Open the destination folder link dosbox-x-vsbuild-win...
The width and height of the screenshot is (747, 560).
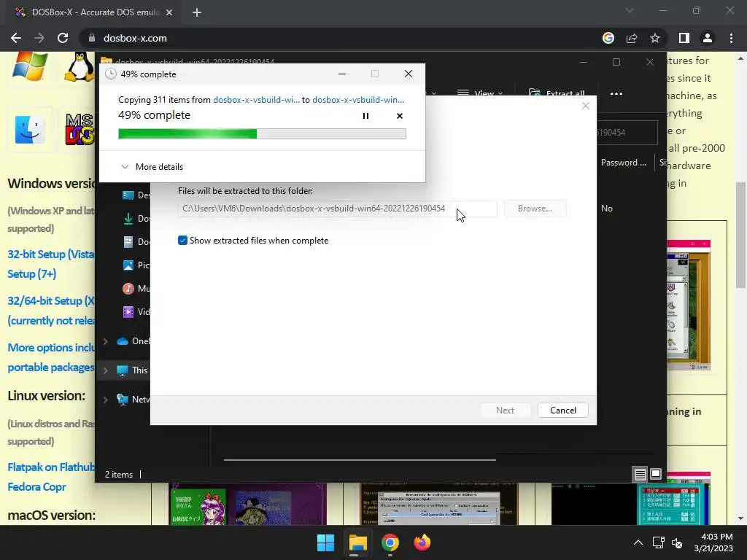357,100
